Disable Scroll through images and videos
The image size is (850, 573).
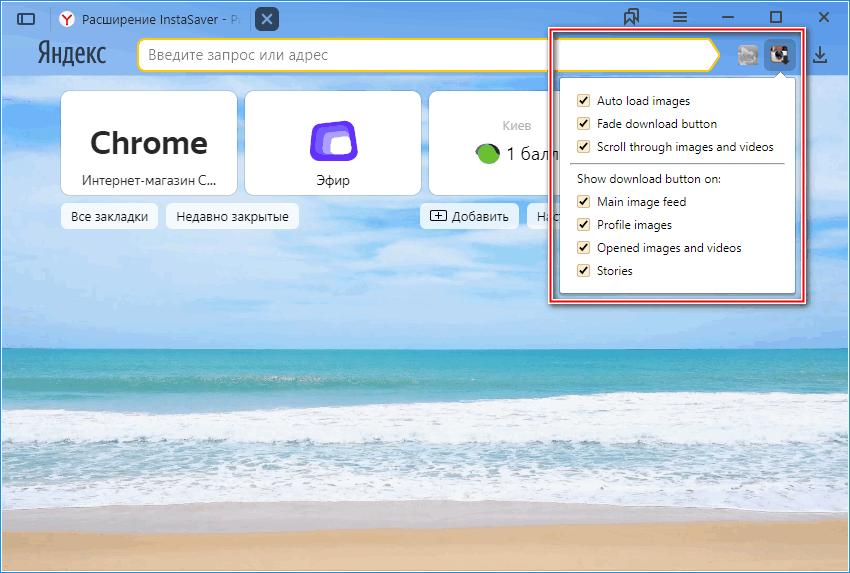(584, 147)
